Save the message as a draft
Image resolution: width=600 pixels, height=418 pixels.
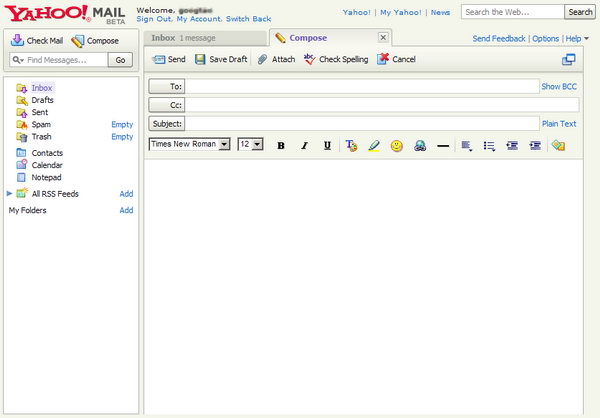(220, 59)
